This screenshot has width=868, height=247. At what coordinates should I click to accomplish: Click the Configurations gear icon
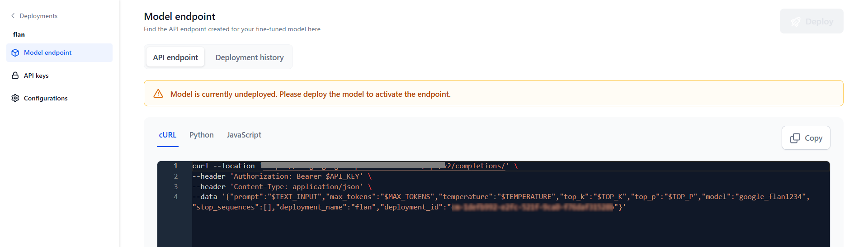pyautogui.click(x=15, y=98)
